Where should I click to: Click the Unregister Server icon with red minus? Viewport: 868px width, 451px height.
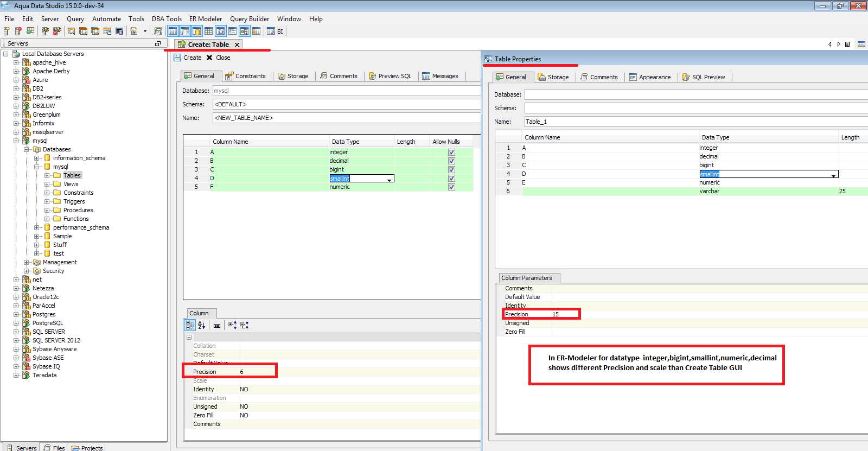pyautogui.click(x=18, y=31)
